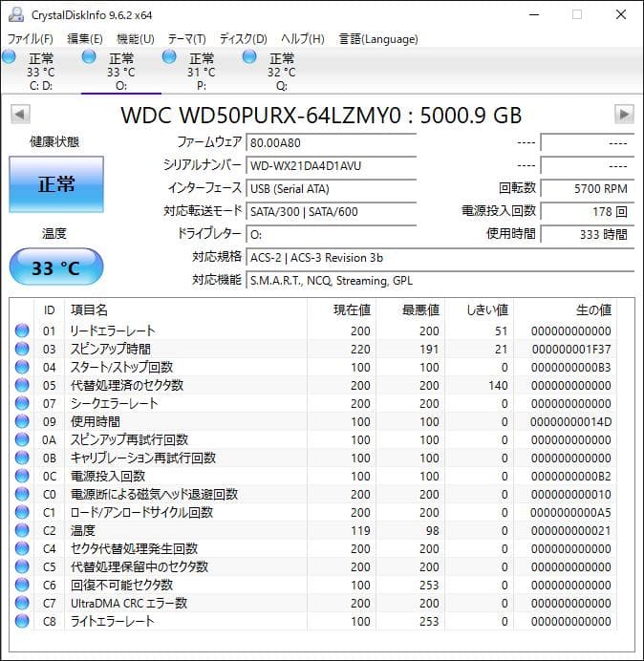Screen dimensions: 644x661
Task: Click the status orb for ID 04 row
Action: 22,367
